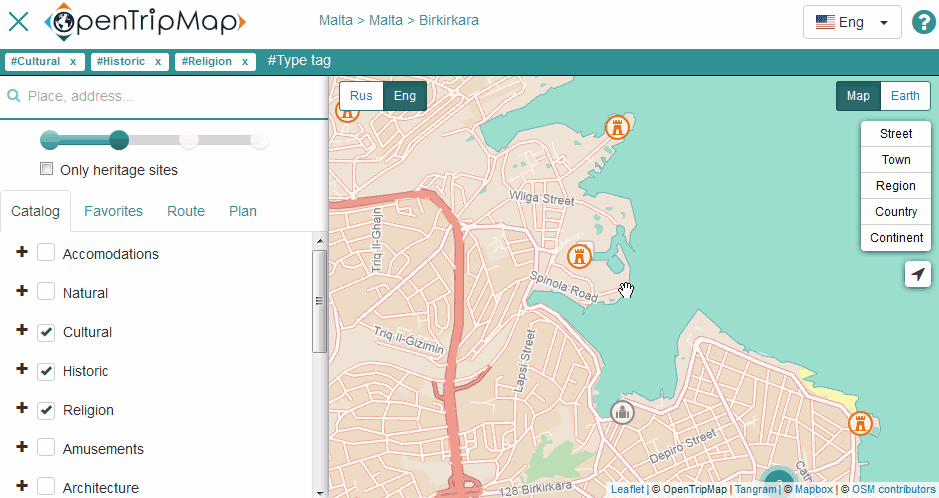This screenshot has width=939, height=498.
Task: Remove the #Cultural tag filter
Action: pyautogui.click(x=72, y=62)
